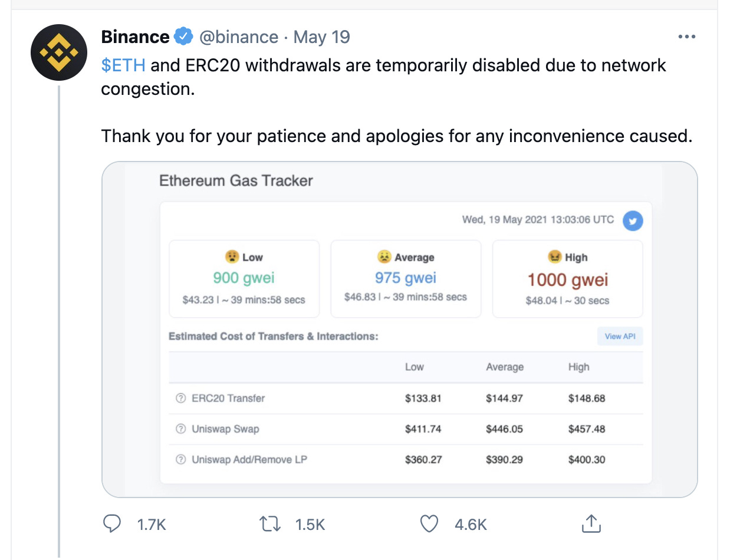This screenshot has width=730, height=560.
Task: Open the $ETH cashtag link
Action: [123, 65]
